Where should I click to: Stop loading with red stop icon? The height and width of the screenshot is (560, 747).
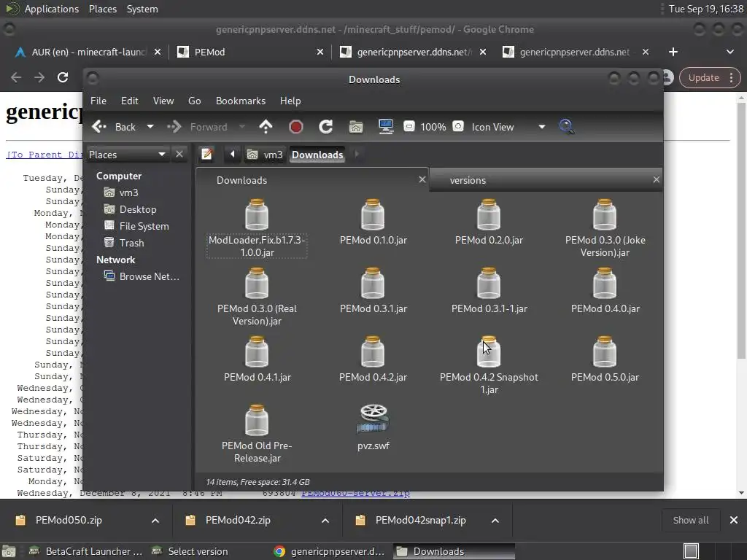tap(296, 127)
